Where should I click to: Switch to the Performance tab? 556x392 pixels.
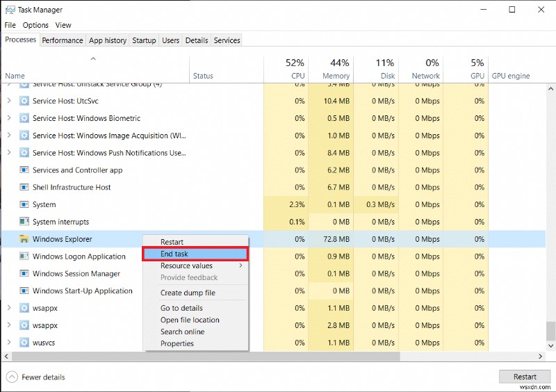(63, 40)
